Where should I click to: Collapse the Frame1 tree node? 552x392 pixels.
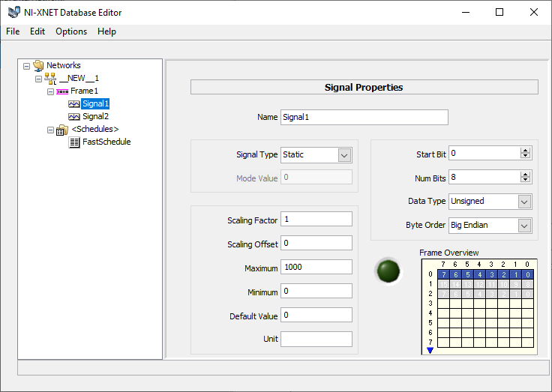(x=50, y=92)
